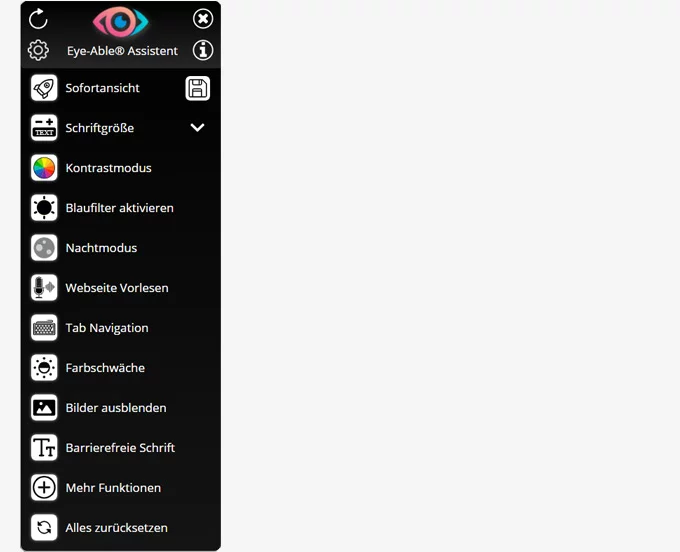680x552 pixels.
Task: Click the Alles zurücksetzen refresh icon
Action: (44, 528)
